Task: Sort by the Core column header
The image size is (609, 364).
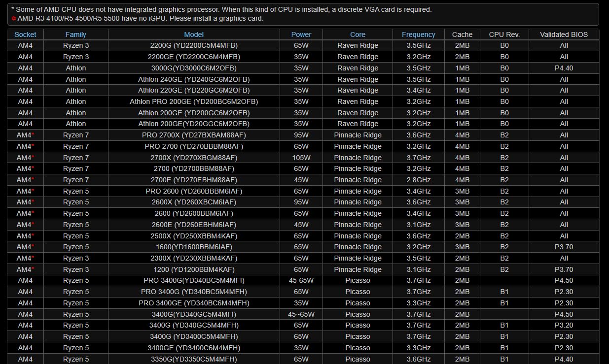Action: 358,34
